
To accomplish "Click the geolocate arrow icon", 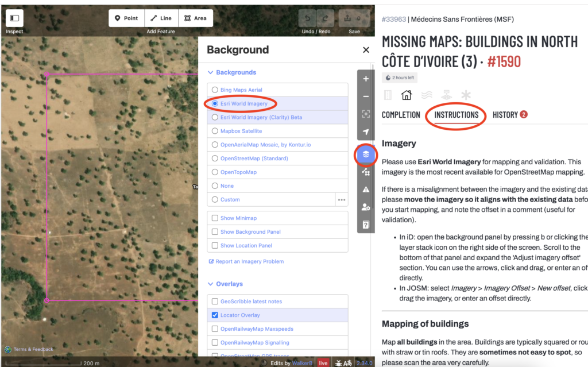I will point(366,131).
